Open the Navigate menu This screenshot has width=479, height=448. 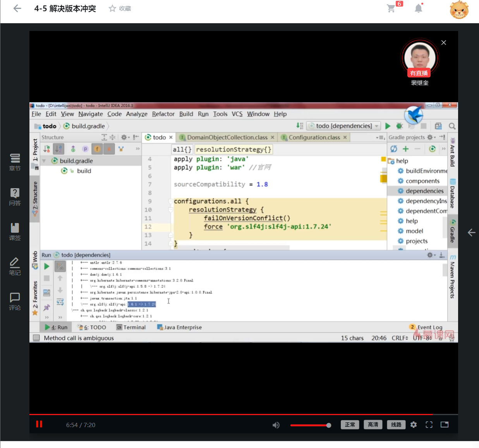point(91,114)
